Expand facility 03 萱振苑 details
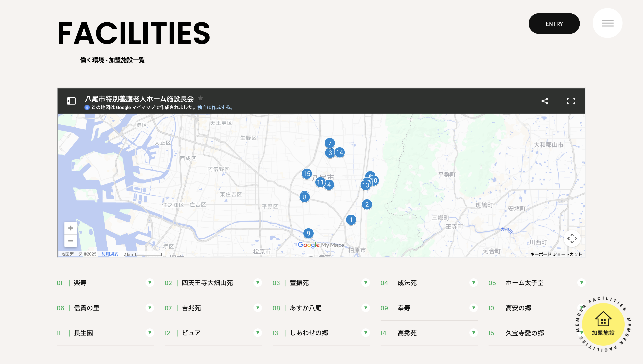 (365, 283)
